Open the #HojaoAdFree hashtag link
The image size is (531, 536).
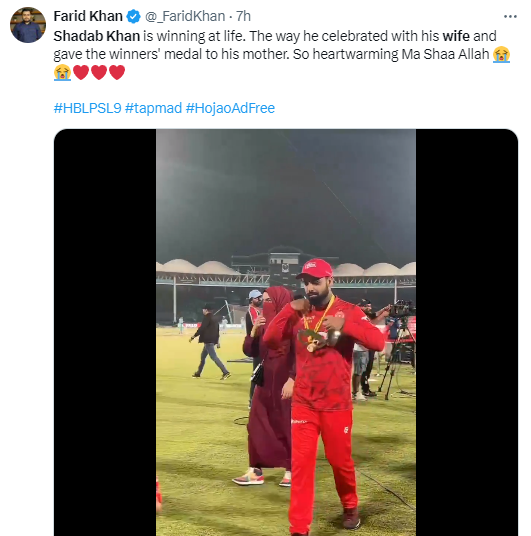pyautogui.click(x=230, y=108)
